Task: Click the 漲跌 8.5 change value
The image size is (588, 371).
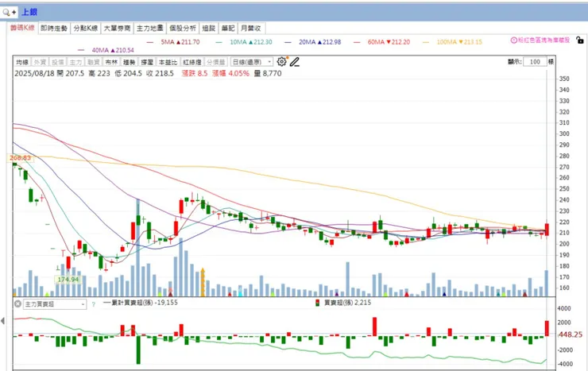Action: coord(195,73)
